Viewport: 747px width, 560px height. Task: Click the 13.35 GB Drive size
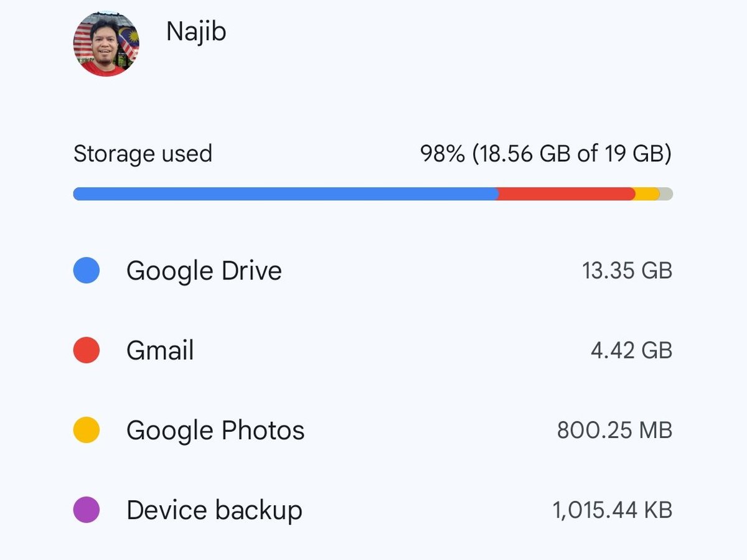click(627, 271)
